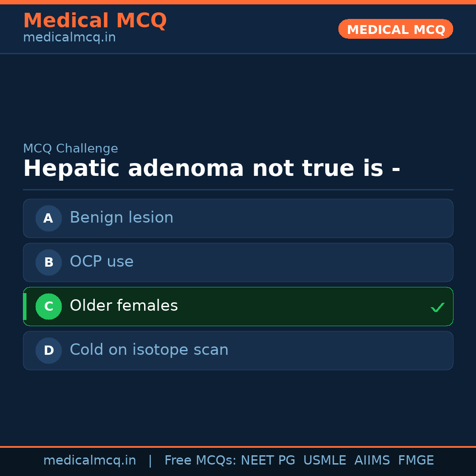Choose the "OCP use" answer text
This screenshot has width=476, height=476.
[x=101, y=262]
